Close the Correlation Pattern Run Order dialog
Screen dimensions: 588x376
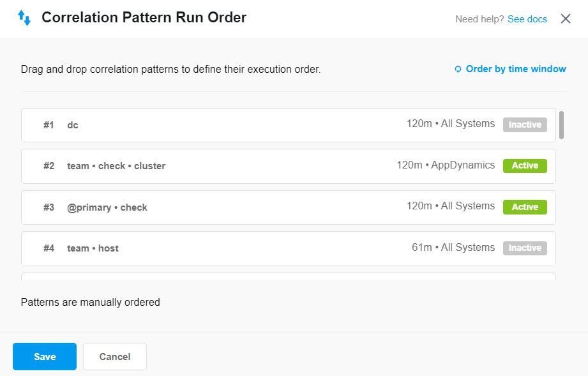click(566, 19)
